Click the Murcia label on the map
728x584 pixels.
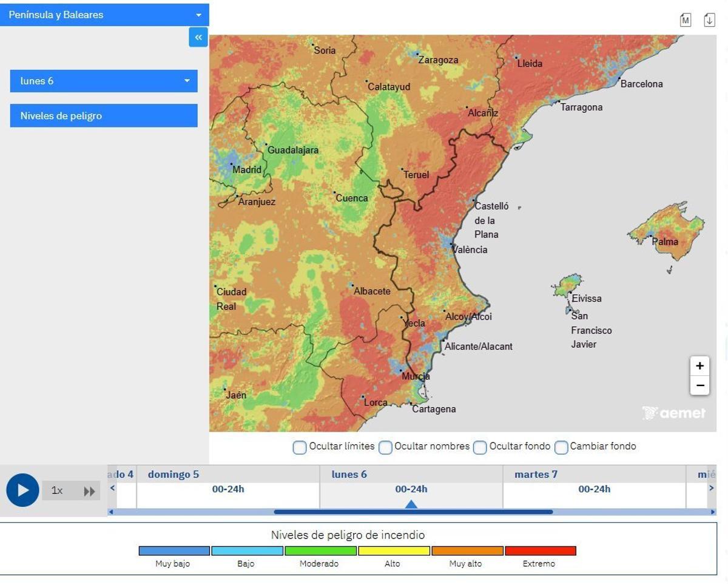pyautogui.click(x=416, y=376)
